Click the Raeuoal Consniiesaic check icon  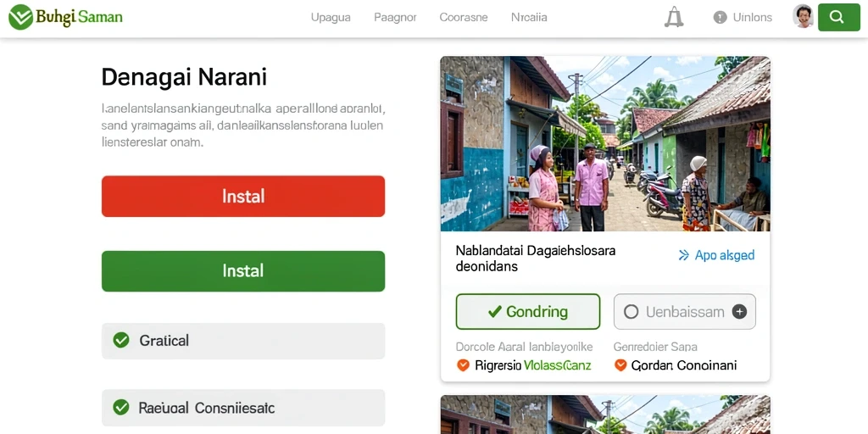(120, 408)
